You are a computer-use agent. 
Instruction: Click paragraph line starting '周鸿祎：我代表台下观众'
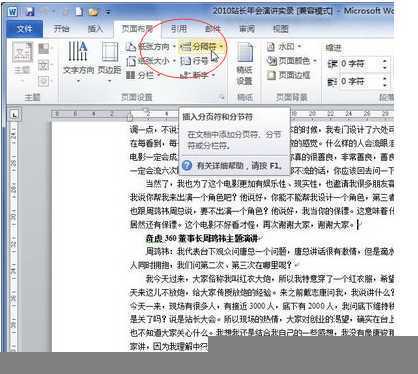(270, 252)
